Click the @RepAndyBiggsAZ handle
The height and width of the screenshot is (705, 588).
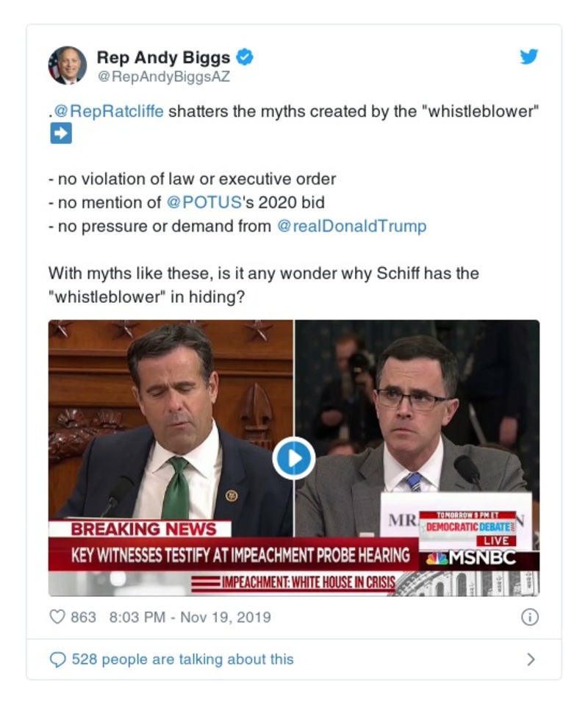(x=164, y=77)
